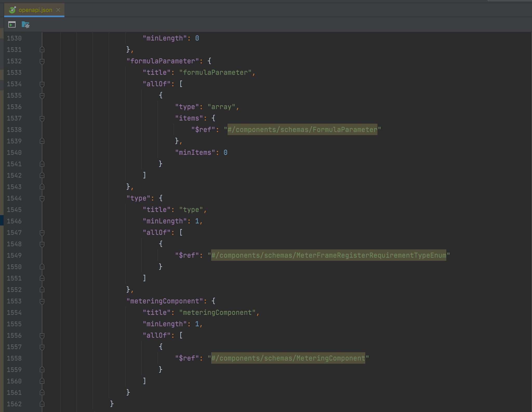Collapse the allOf array at line 1547
Image resolution: width=532 pixels, height=412 pixels.
tap(42, 232)
